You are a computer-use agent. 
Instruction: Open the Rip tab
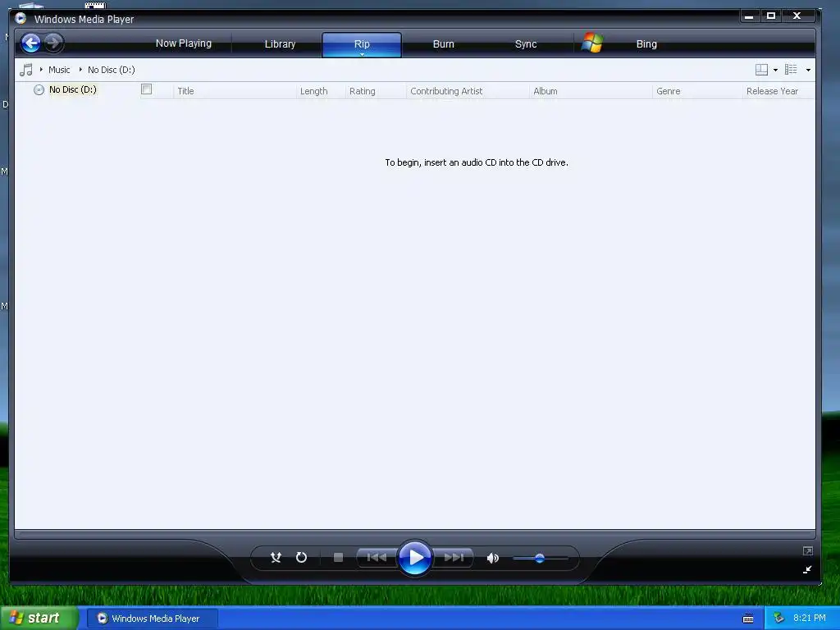point(362,43)
